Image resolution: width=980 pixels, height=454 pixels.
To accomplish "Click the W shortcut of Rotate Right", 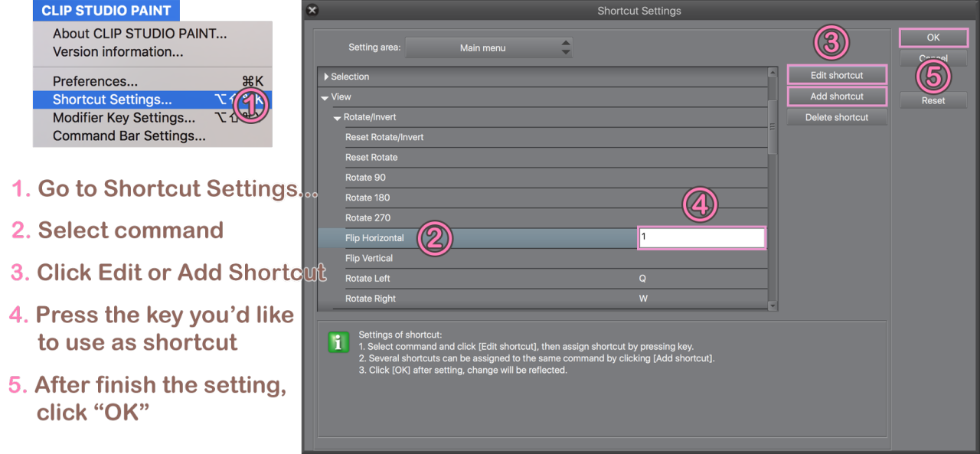I will click(643, 299).
